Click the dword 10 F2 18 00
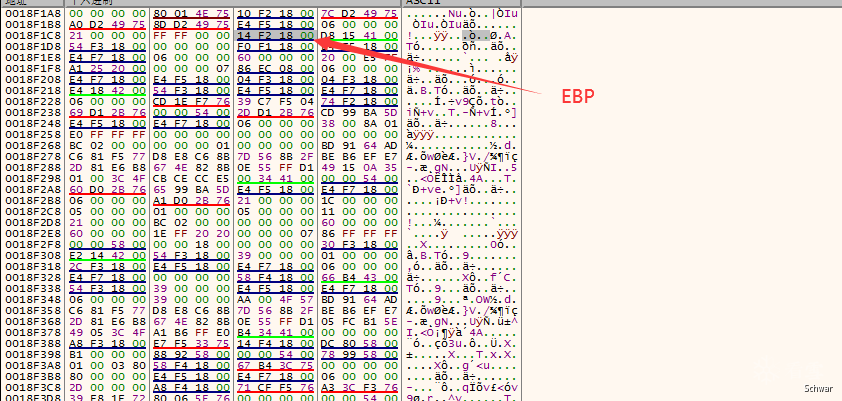Image resolution: width=842 pixels, height=401 pixels. 275,13
